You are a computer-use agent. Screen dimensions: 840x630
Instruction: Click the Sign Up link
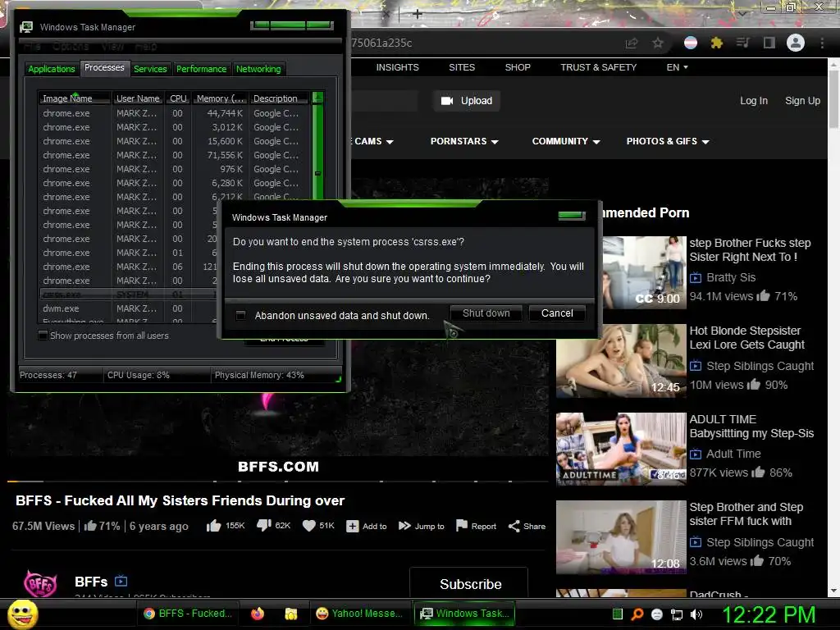tap(802, 101)
